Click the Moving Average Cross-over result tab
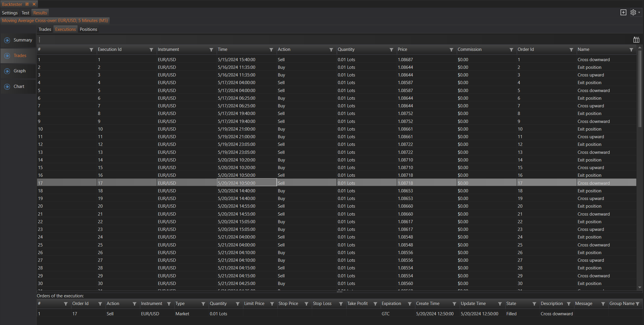Image resolution: width=644 pixels, height=325 pixels. [x=55, y=21]
